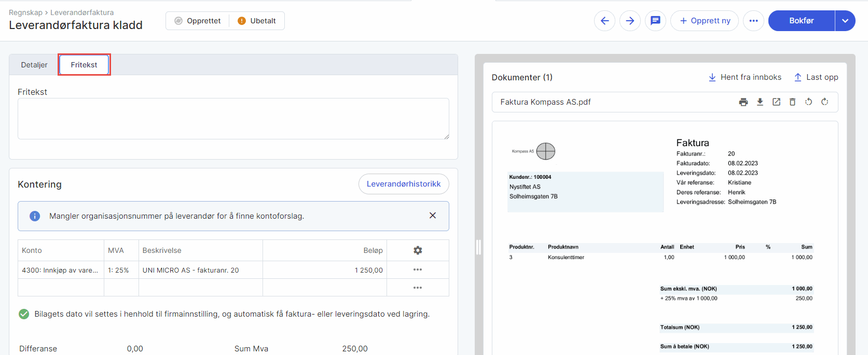Go to previous invoice with left arrow
Image resolution: width=868 pixels, height=355 pixels.
click(x=604, y=21)
